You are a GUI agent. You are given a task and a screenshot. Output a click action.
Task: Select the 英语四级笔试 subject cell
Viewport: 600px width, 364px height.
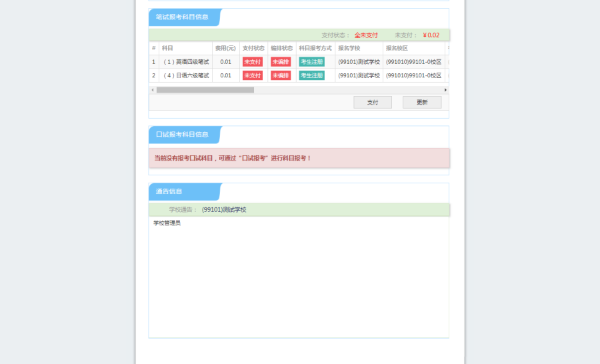(186, 62)
